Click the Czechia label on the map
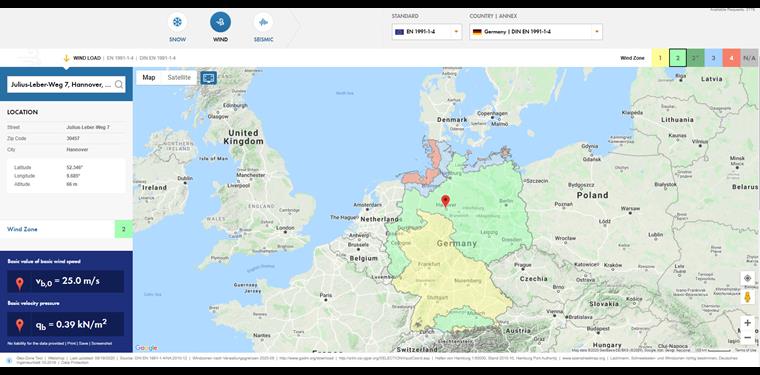Image resolution: width=760 pixels, height=375 pixels. tap(534, 279)
